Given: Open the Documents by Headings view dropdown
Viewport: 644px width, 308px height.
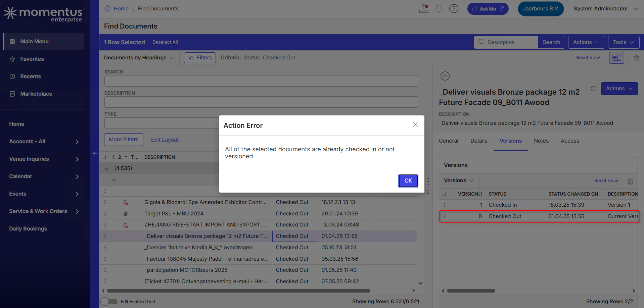Looking at the screenshot, I should [139, 58].
